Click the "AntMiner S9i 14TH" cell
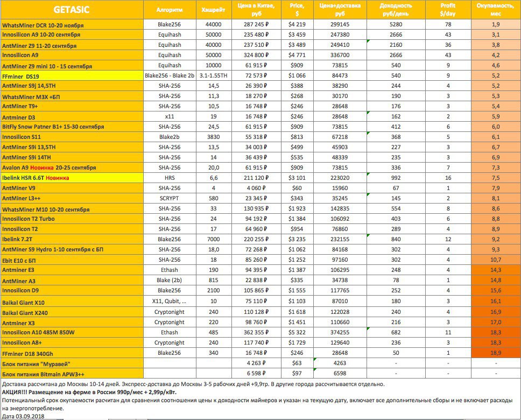This screenshot has height=420, width=521. (x=72, y=158)
